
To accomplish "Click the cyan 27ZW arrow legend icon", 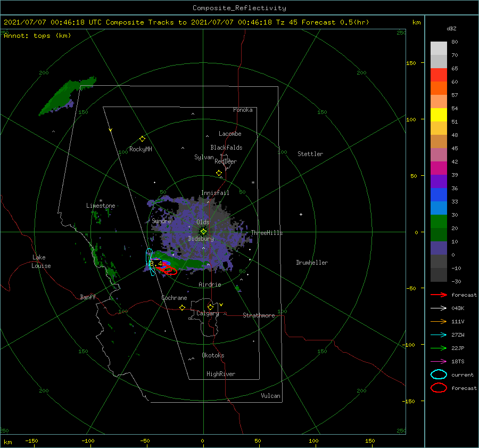I will (x=439, y=335).
